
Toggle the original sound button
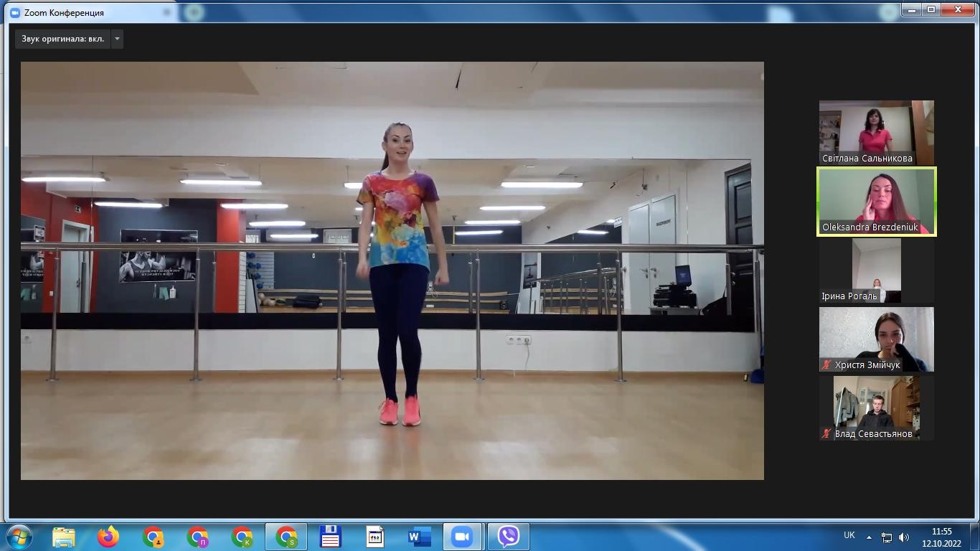click(62, 39)
